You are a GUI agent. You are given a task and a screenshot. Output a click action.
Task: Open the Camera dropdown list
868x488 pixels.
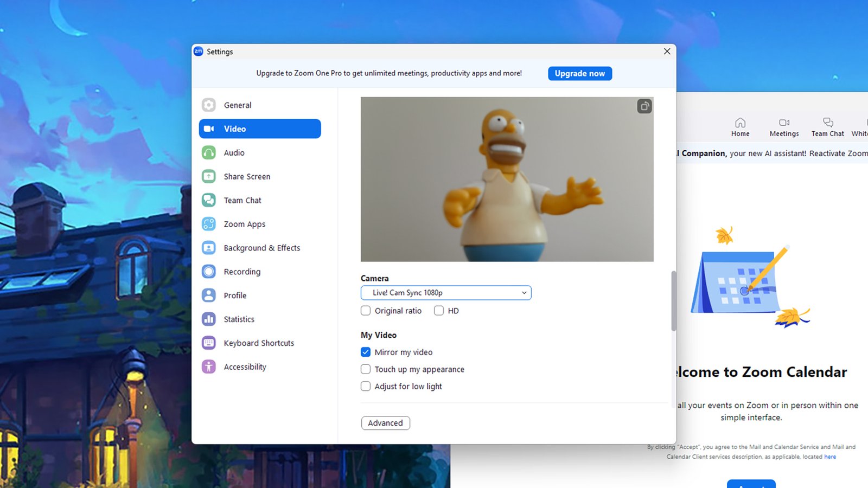tap(446, 293)
